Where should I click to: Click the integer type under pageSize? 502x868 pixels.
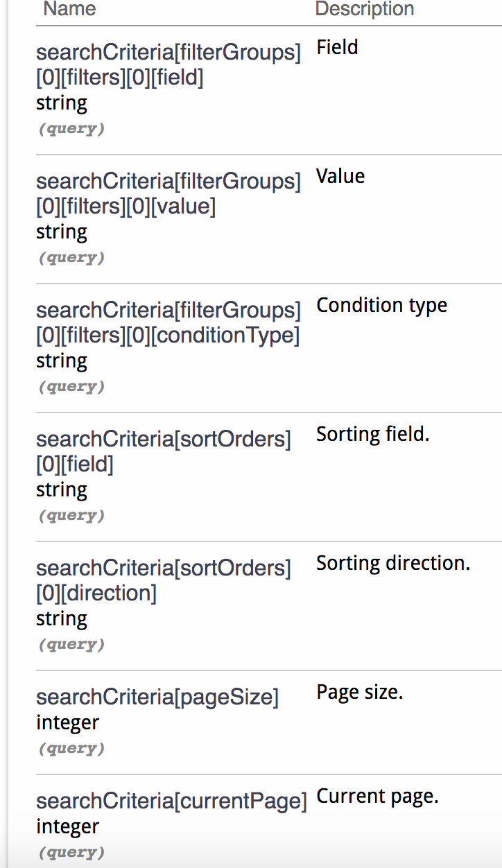click(x=67, y=722)
